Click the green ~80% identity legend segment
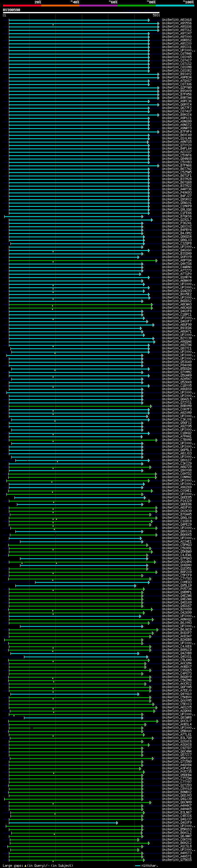The height and width of the screenshot is (868, 197). click(x=137, y=6)
